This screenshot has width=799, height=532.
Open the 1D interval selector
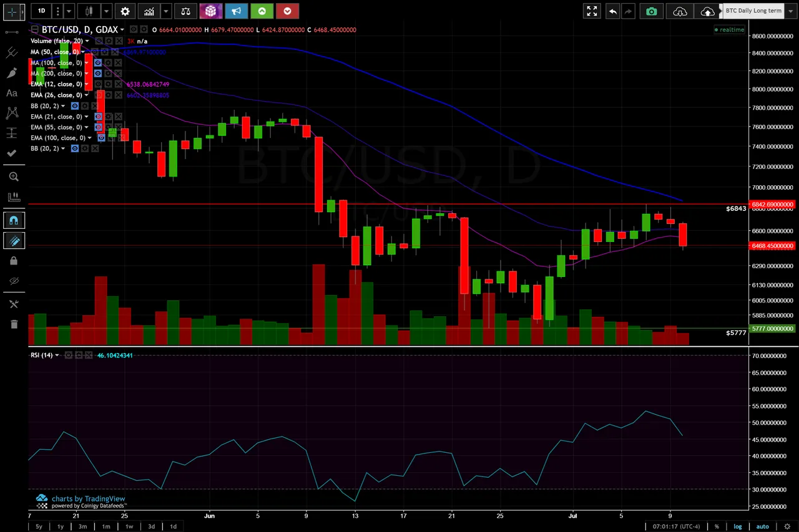(x=42, y=11)
